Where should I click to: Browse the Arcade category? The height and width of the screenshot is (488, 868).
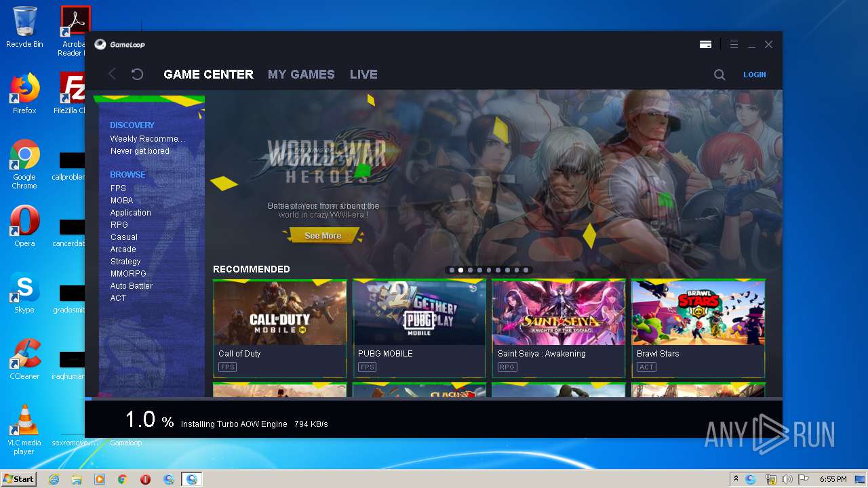[123, 249]
